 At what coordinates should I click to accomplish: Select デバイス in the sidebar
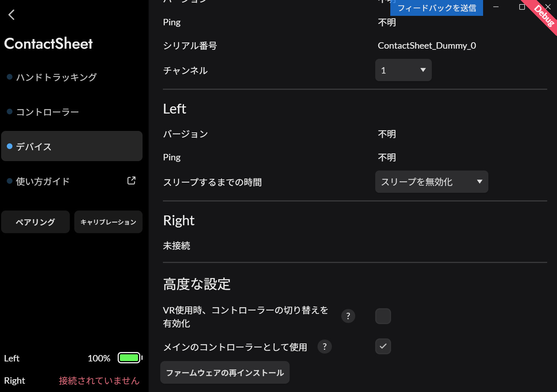click(x=72, y=146)
